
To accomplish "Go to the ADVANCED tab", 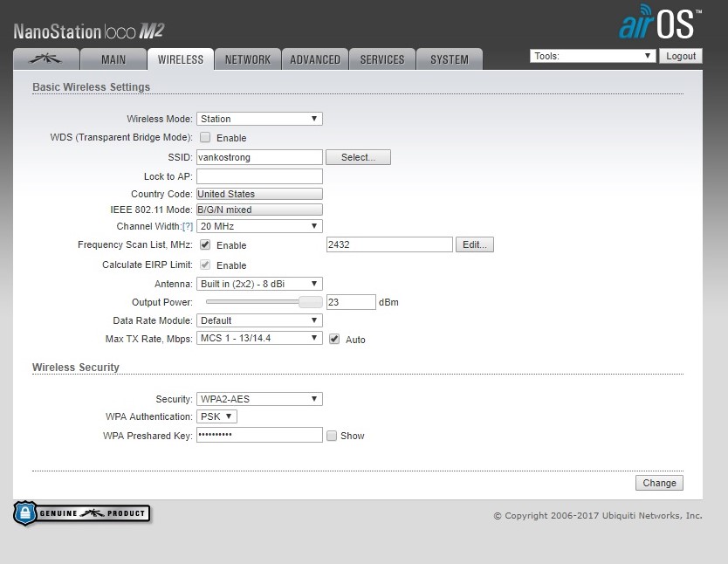I will point(315,59).
